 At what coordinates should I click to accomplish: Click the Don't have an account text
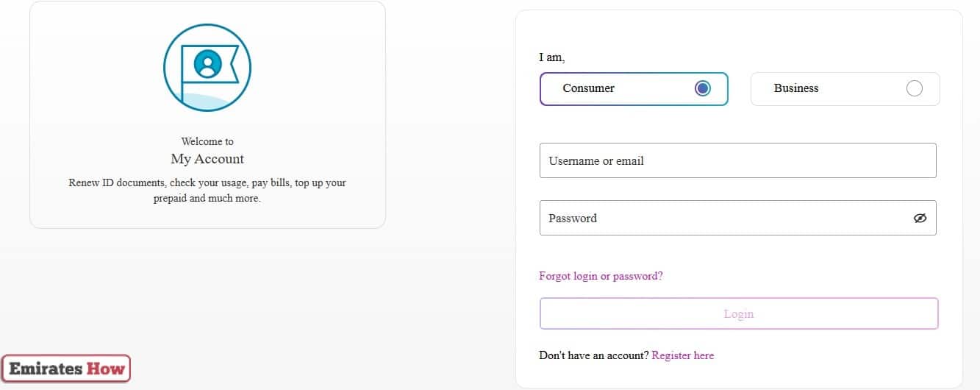pos(594,355)
